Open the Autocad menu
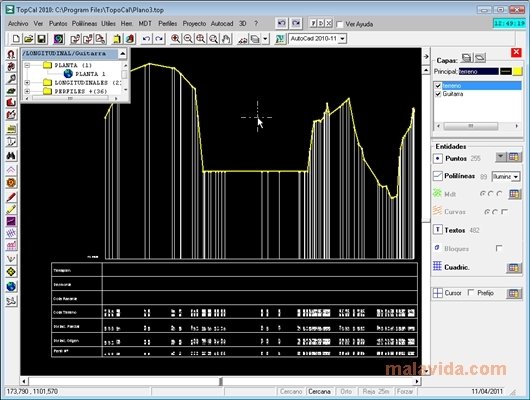The image size is (530, 400). pyautogui.click(x=222, y=24)
